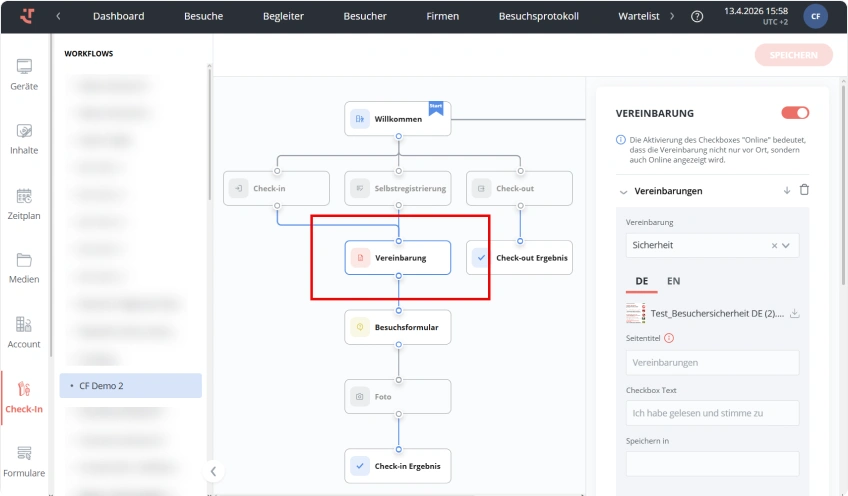Select the Willkommen workflow node
Viewport: 848px width, 496px height.
point(398,119)
